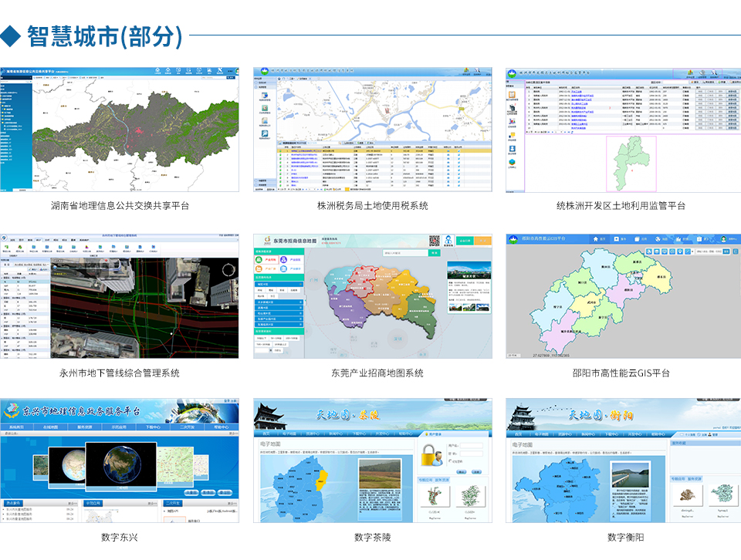Click the green outlined region map in 株洲开发区 screenshot
This screenshot has height=560, width=741.
[x=632, y=162]
